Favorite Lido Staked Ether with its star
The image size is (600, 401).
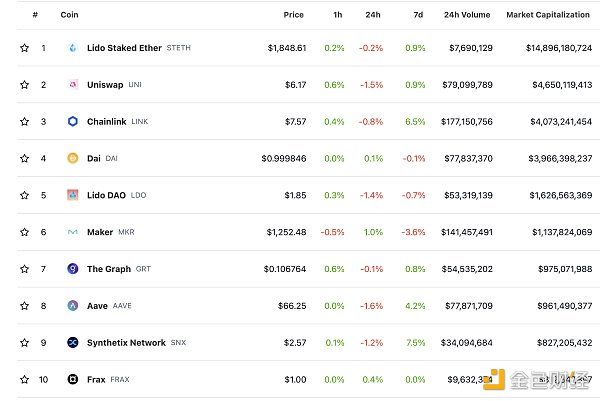pos(24,48)
